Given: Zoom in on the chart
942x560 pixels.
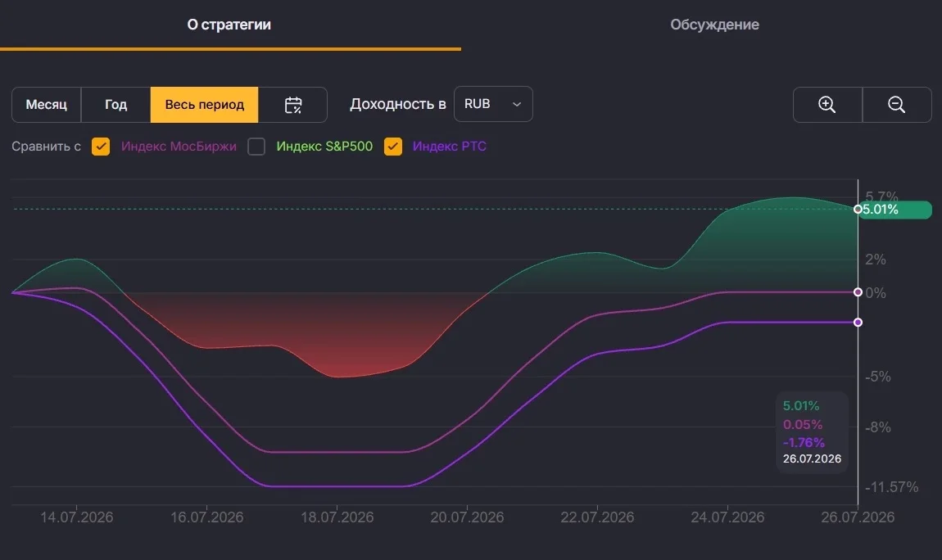Looking at the screenshot, I should pyautogui.click(x=827, y=105).
